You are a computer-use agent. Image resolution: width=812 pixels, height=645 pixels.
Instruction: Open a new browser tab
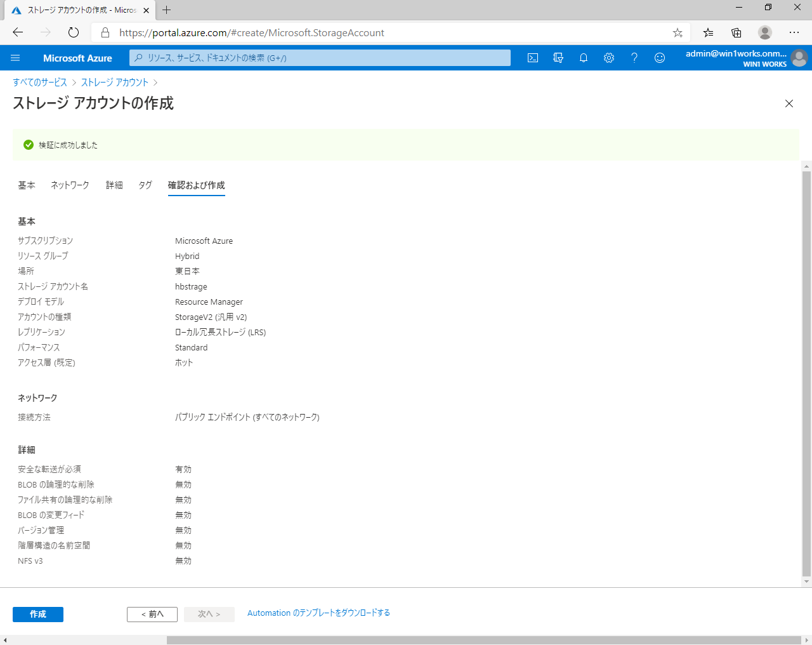pyautogui.click(x=166, y=10)
